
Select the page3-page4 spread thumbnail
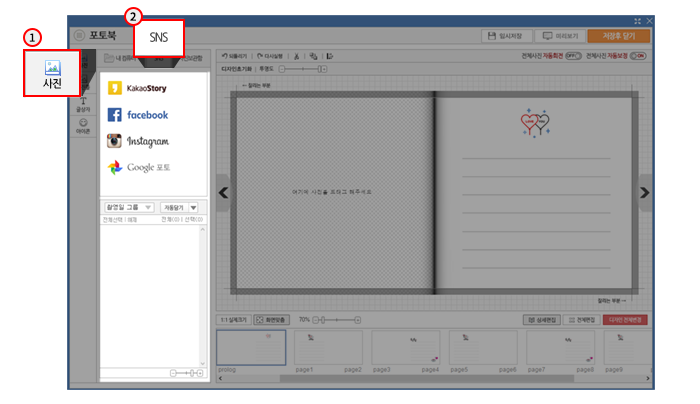pyautogui.click(x=405, y=348)
